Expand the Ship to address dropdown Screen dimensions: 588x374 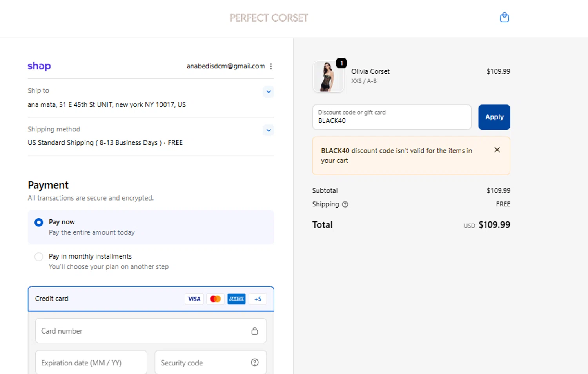pyautogui.click(x=269, y=92)
